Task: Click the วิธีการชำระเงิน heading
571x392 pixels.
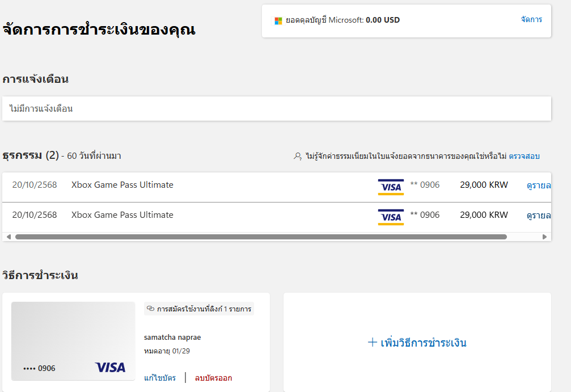Action: point(40,275)
